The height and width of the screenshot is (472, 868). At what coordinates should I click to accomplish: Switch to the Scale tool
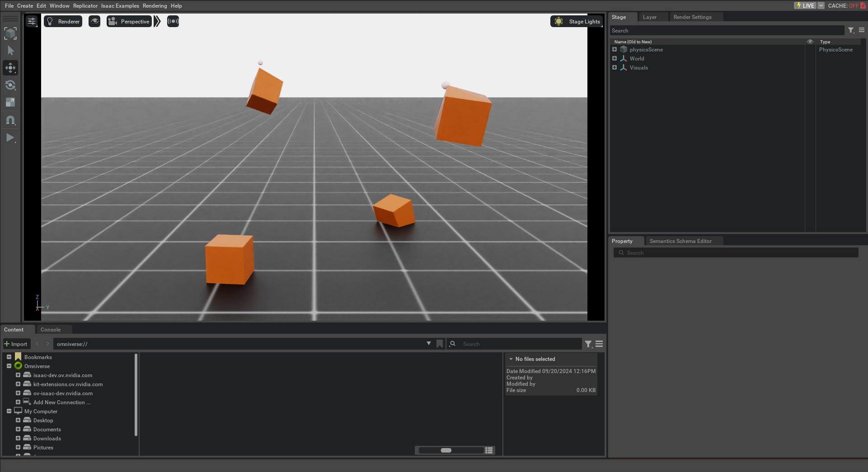point(10,102)
